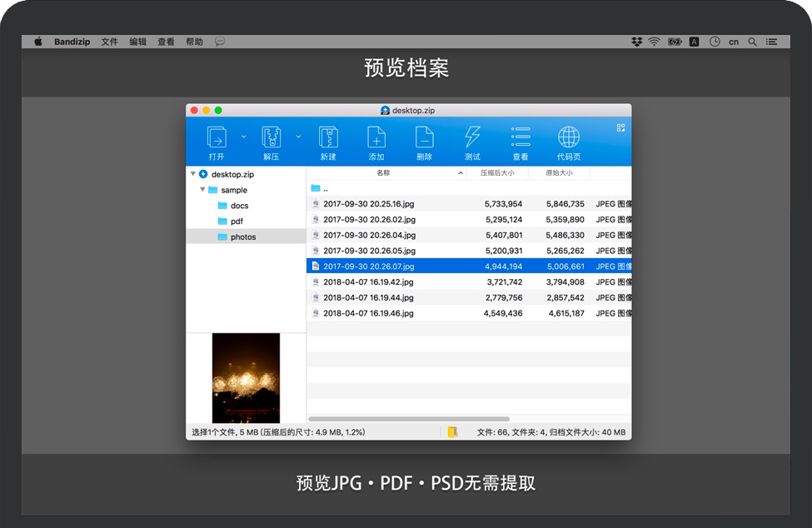This screenshot has height=528, width=812.
Task: Open the 文件 menu
Action: point(109,42)
